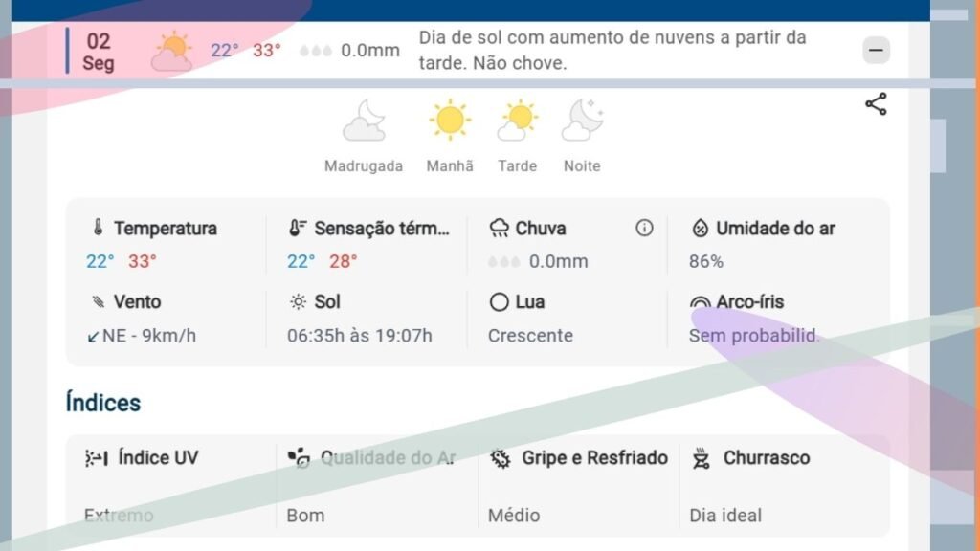Click the Churrasco grill icon
Screen dimensions: 980x551
pos(701,458)
